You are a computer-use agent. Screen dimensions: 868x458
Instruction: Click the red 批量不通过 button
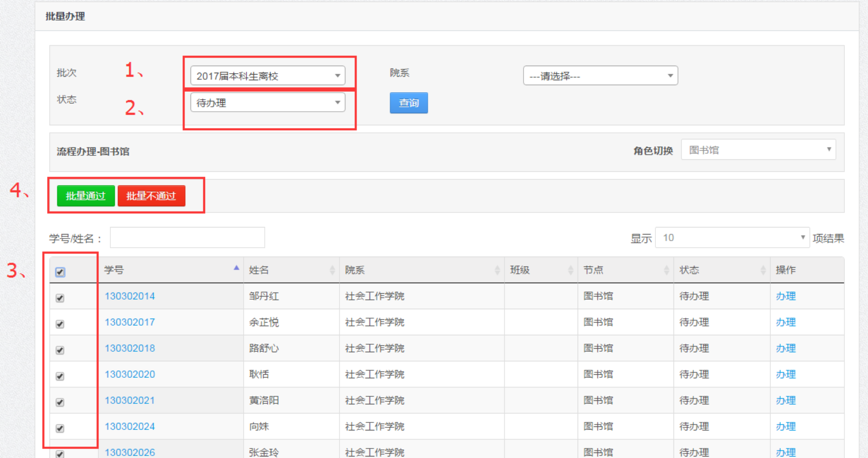click(151, 196)
